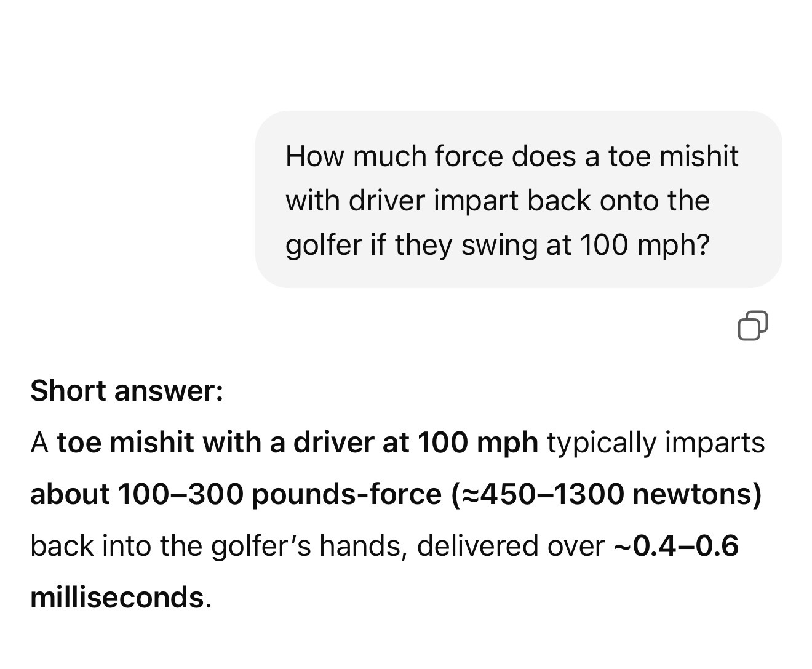
Task: Click the words "typically imparts"
Action: click(655, 442)
